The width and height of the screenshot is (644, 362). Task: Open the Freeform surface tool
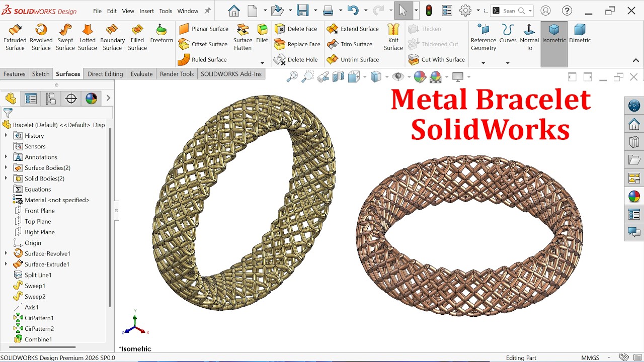tap(162, 34)
